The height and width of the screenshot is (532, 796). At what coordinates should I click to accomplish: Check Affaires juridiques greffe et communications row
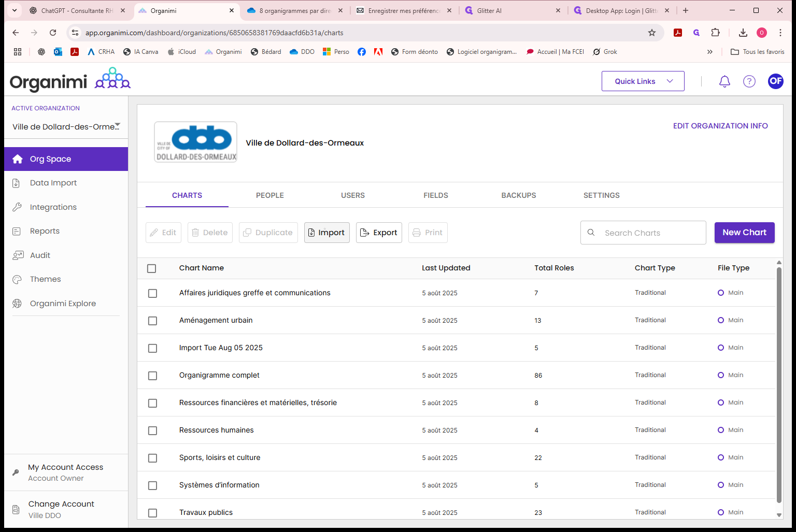(x=152, y=293)
